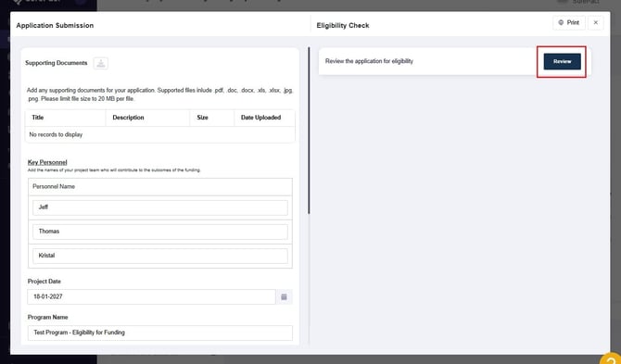621x364 pixels.
Task: Click the 'No records to display' row
Action: point(160,134)
